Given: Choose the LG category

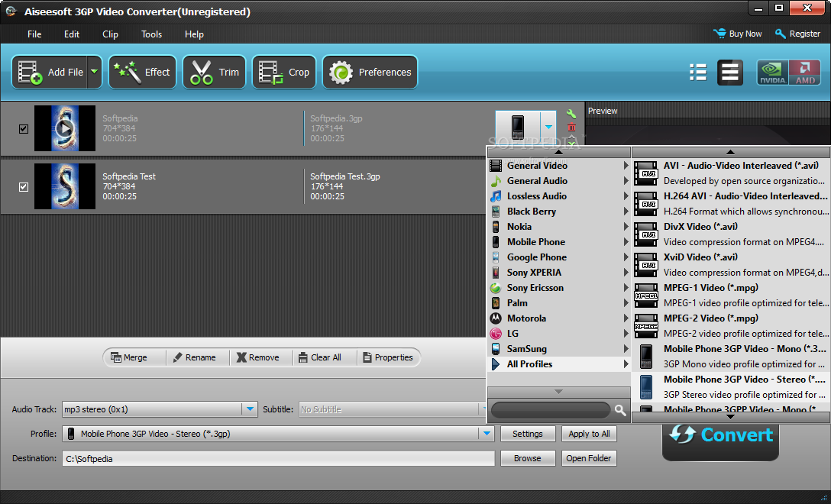Looking at the screenshot, I should [558, 334].
